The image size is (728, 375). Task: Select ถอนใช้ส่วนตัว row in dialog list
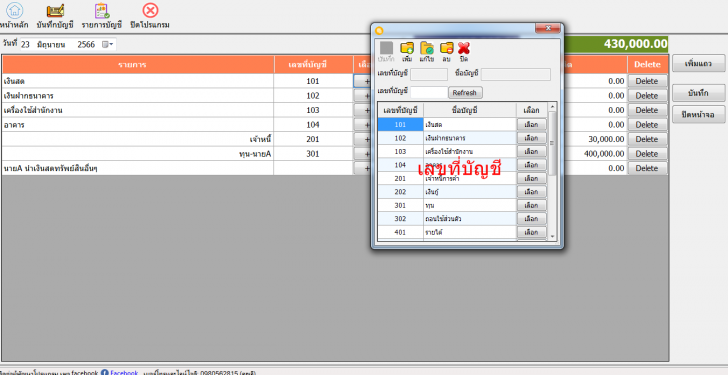470,219
